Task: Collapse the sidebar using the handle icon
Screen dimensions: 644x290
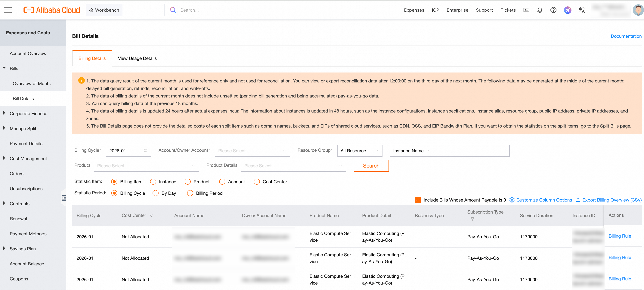Action: [x=64, y=198]
